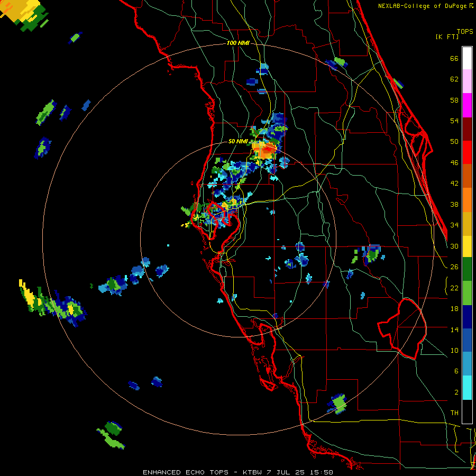
Task: Click the 46 value on the scale
Action: [454, 163]
